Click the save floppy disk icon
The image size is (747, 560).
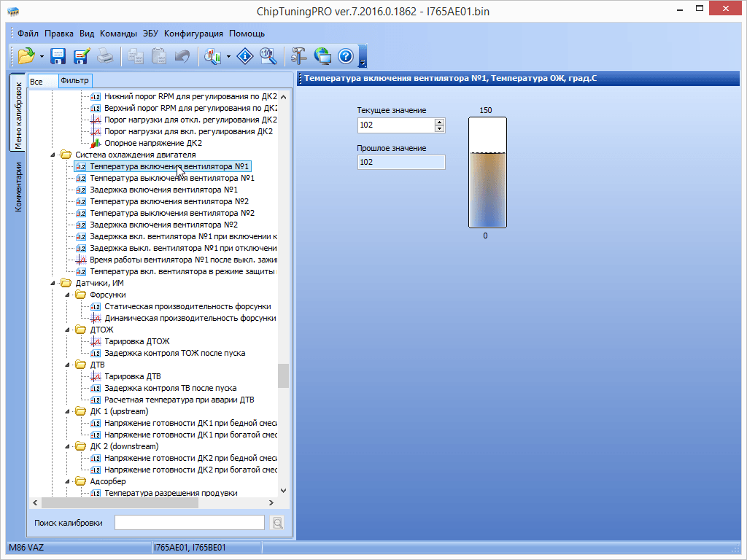click(58, 55)
